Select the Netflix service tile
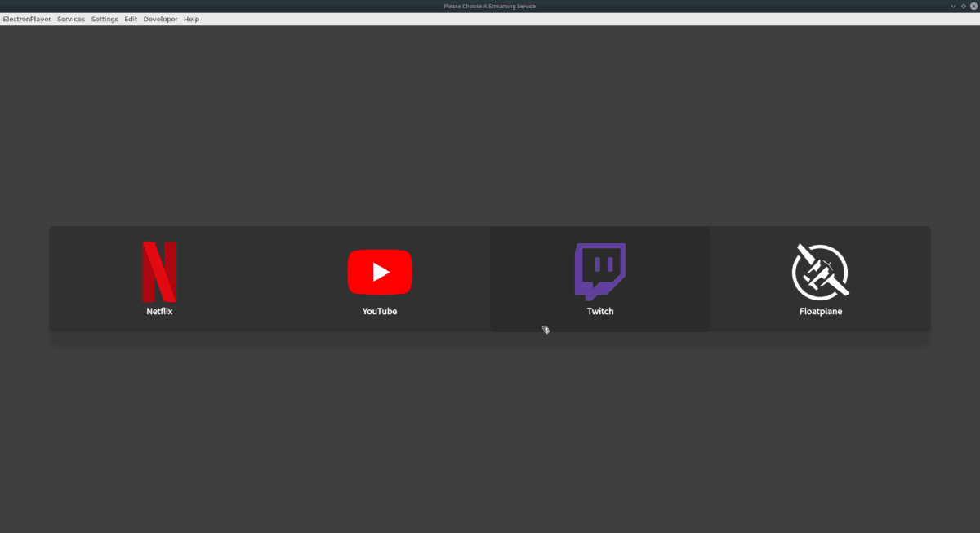The height and width of the screenshot is (533, 980). 159,278
